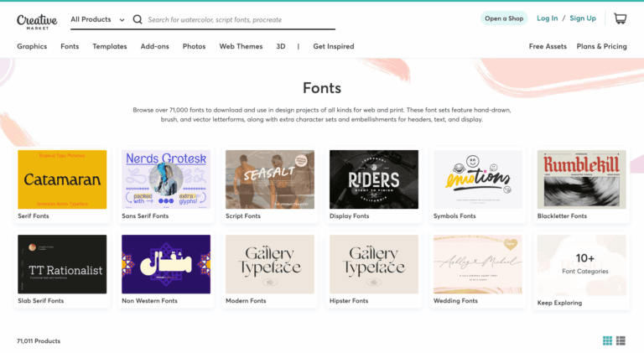Focus the search input field
Viewport: 644px width, 353px height.
tap(241, 19)
